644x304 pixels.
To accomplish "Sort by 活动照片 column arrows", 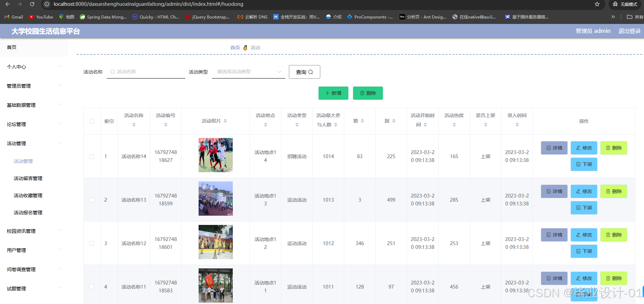I will (225, 121).
